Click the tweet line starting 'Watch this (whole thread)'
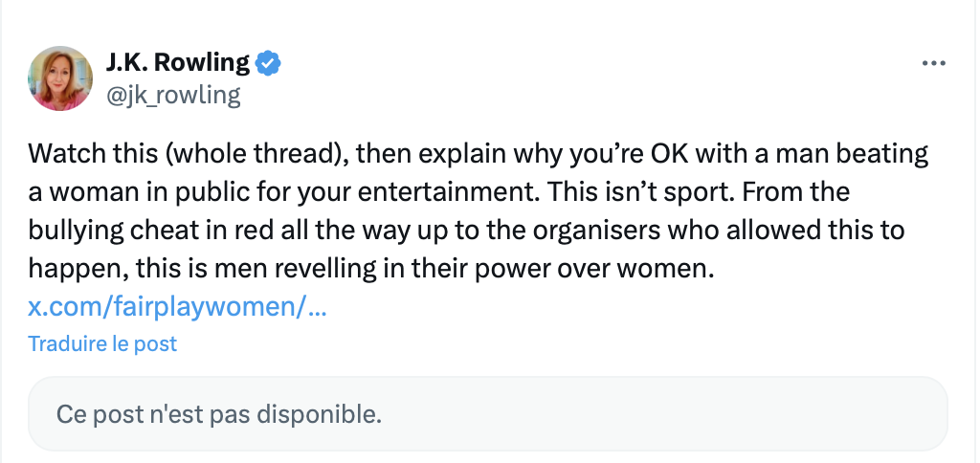980x463 pixels. [479, 154]
